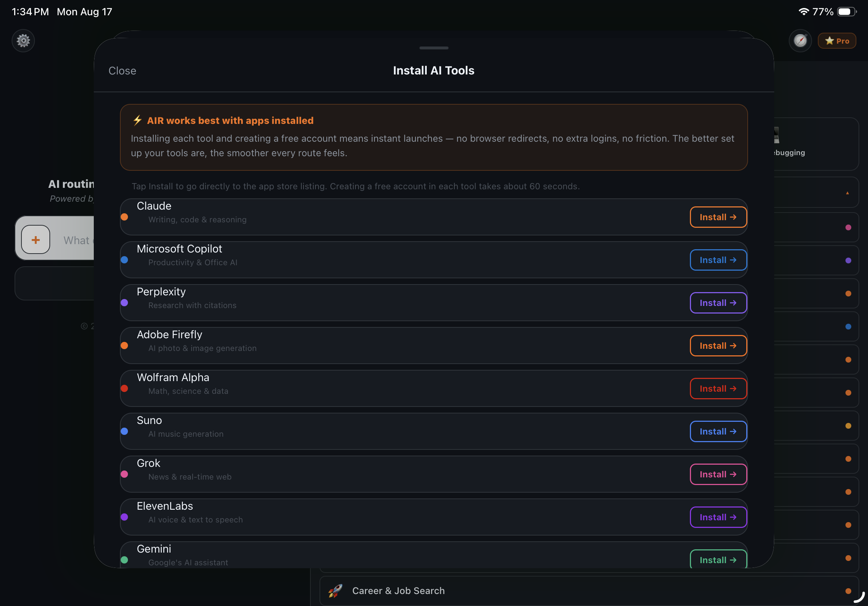The width and height of the screenshot is (868, 606).
Task: Select the Perplexity row title
Action: coord(161,292)
